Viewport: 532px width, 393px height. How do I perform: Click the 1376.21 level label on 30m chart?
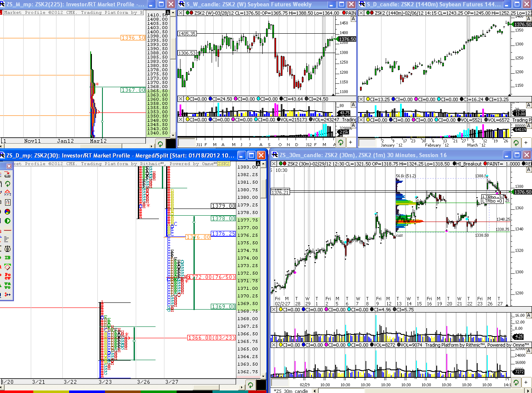click(280, 192)
